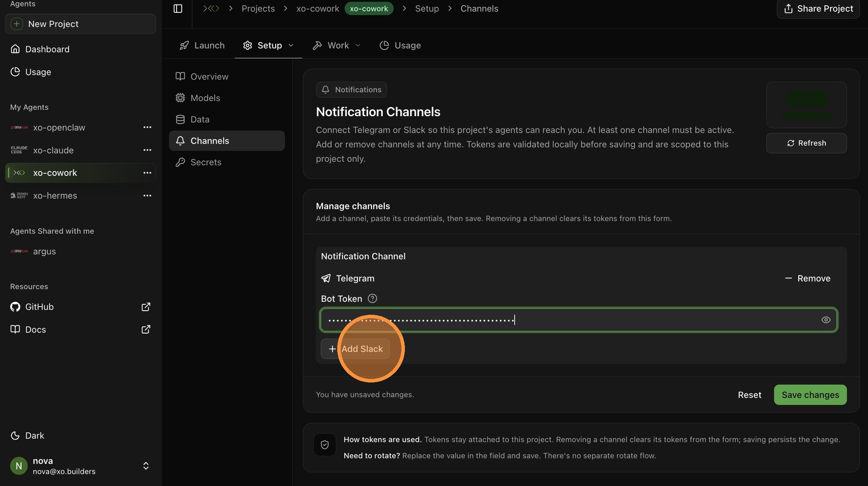868x486 pixels.
Task: Create a New Project
Action: coord(80,24)
